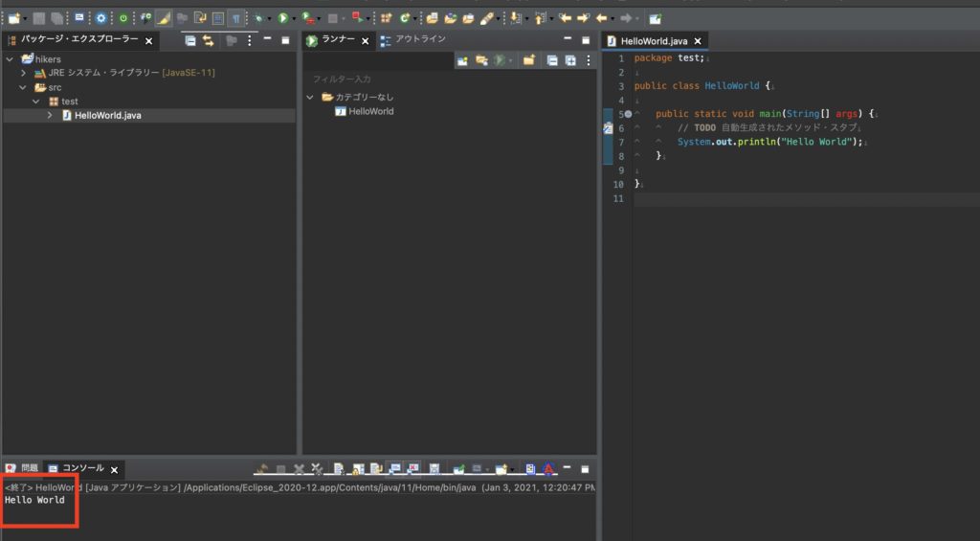Toggle Word Wrap icon in main toolbar
Image resolution: width=980 pixels, height=541 pixels.
(201, 19)
